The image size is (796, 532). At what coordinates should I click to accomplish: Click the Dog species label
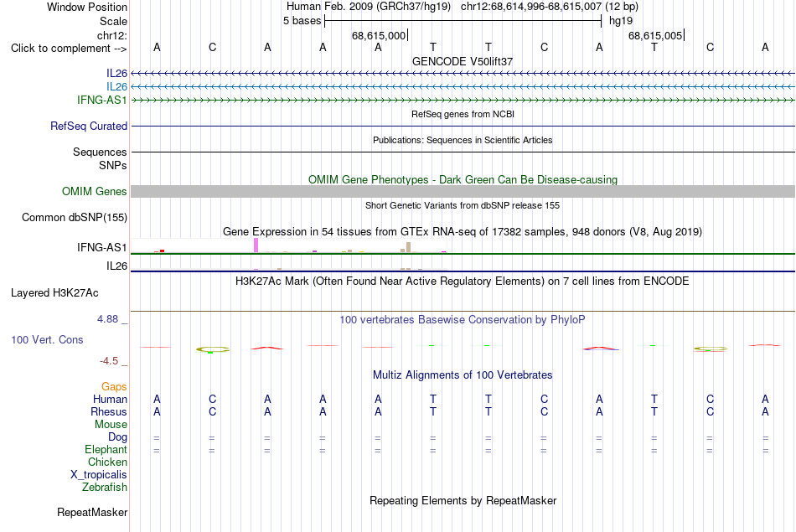(x=117, y=437)
